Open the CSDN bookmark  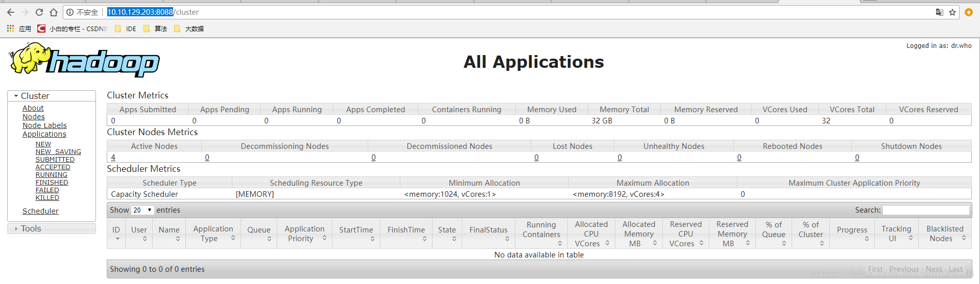pos(72,29)
